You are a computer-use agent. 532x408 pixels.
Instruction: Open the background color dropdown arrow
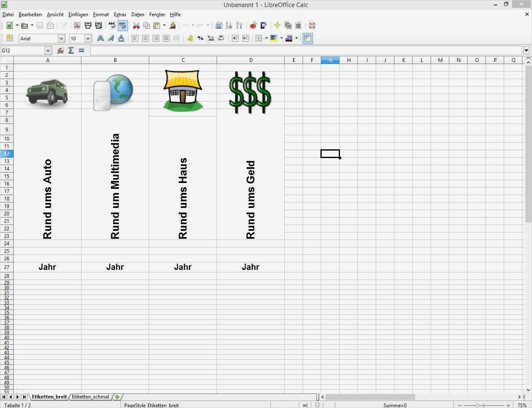coord(282,38)
